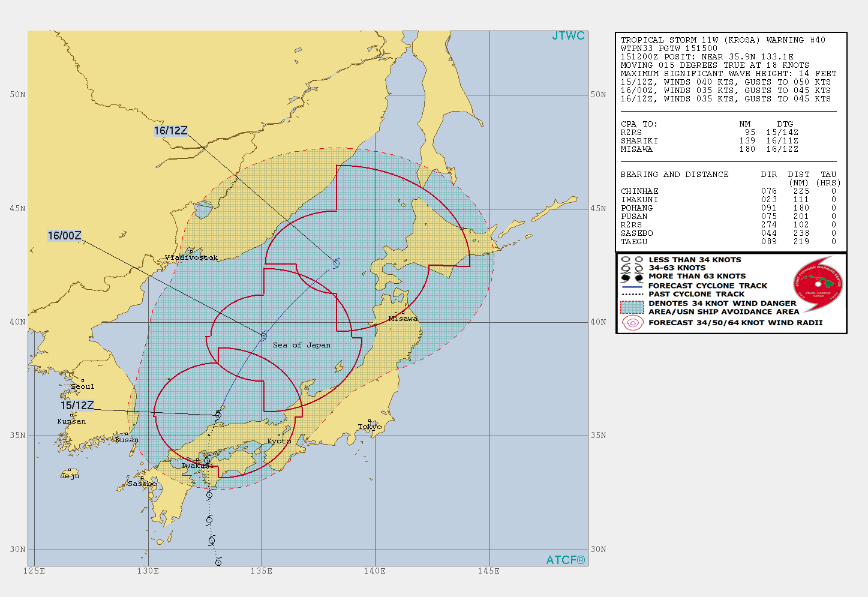Click the Kyoto city label
The width and height of the screenshot is (868, 597).
coord(279,441)
